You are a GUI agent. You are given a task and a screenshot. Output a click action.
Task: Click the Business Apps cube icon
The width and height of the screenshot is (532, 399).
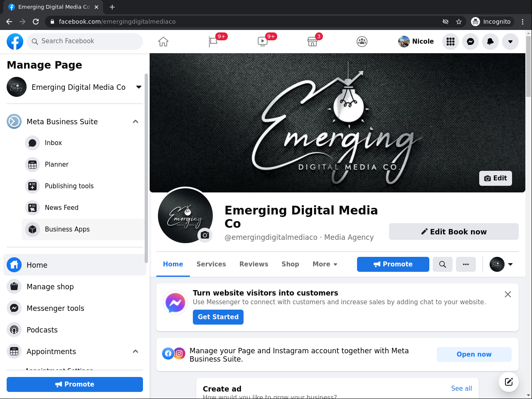click(x=32, y=229)
